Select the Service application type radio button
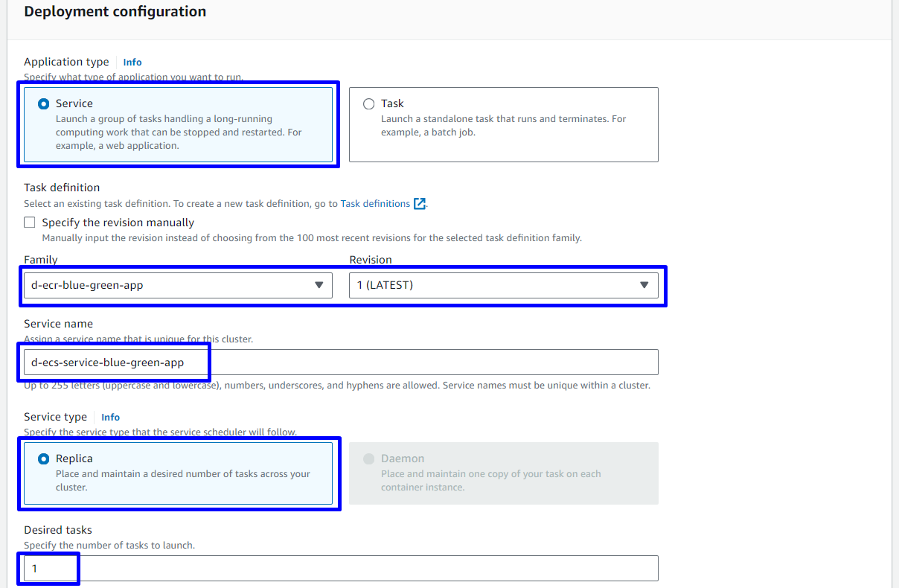 44,104
